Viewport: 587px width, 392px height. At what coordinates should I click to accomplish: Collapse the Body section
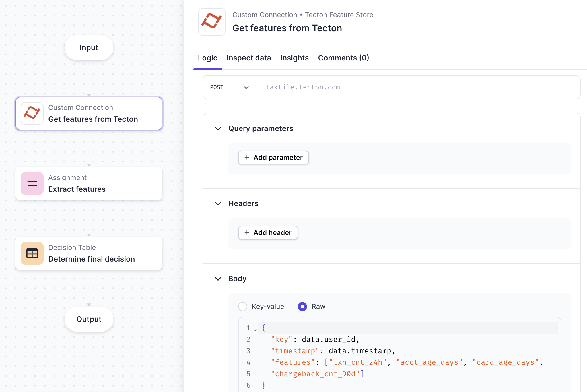pos(218,279)
